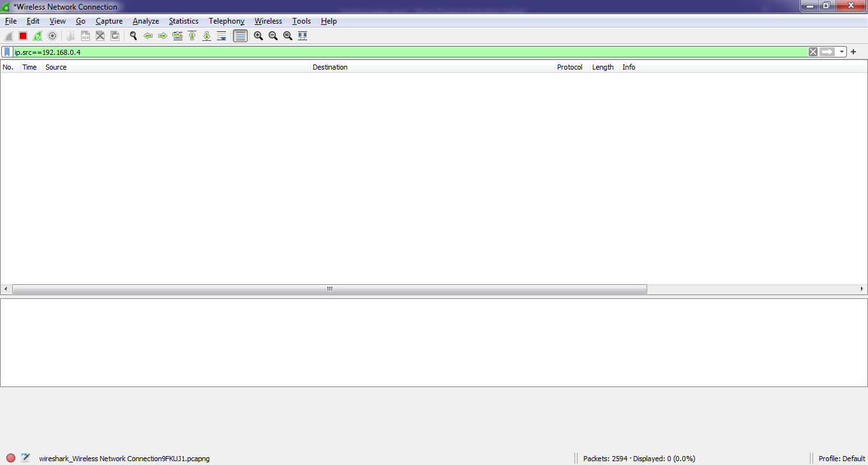
Task: Zoom in on packet list text
Action: click(258, 36)
